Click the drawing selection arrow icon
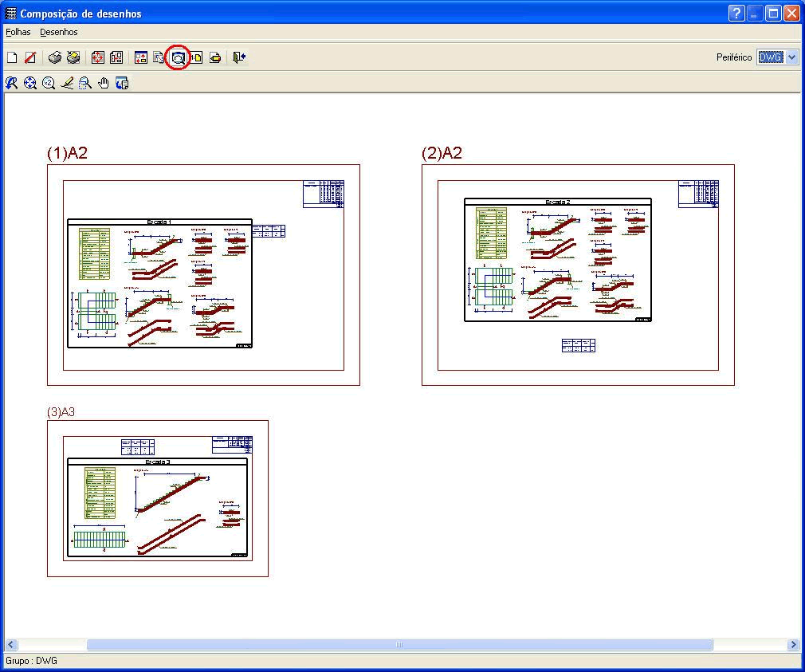 [x=159, y=57]
